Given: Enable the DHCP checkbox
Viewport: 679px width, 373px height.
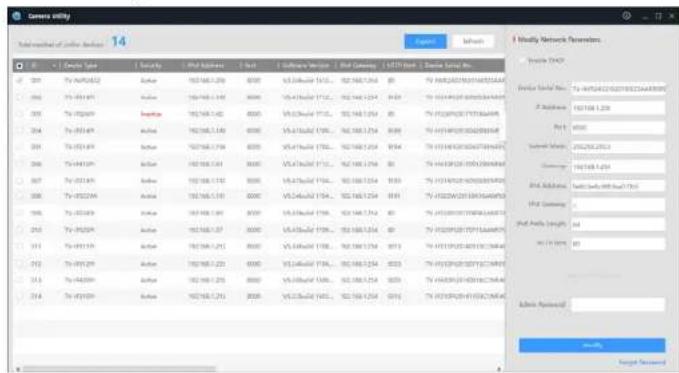Looking at the screenshot, I should tap(523, 60).
